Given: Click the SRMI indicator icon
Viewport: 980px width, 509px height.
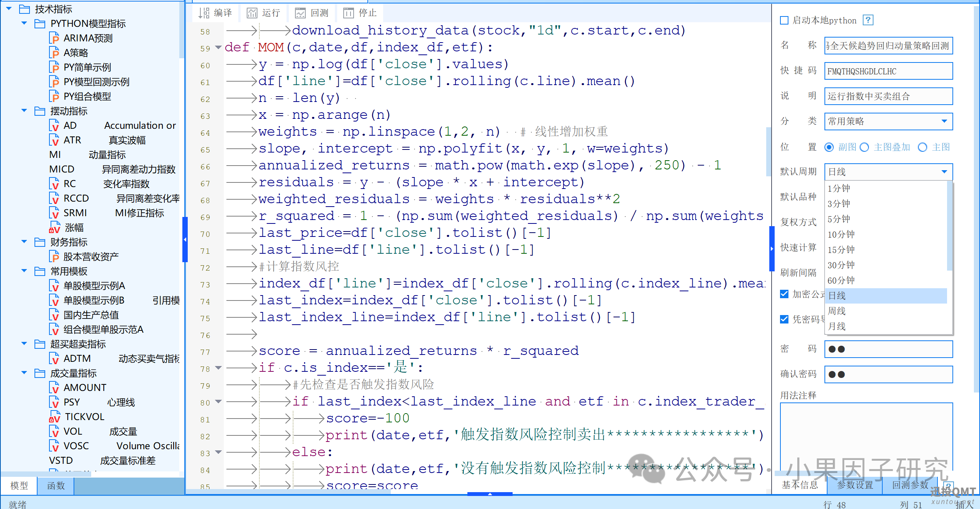Looking at the screenshot, I should pyautogui.click(x=54, y=213).
